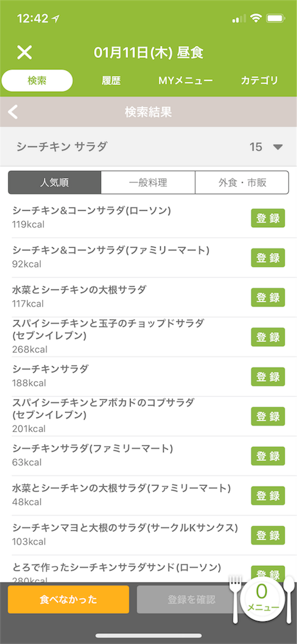The height and width of the screenshot is (644, 297).
Task: Tap 食べなかった button
Action: [x=68, y=599]
